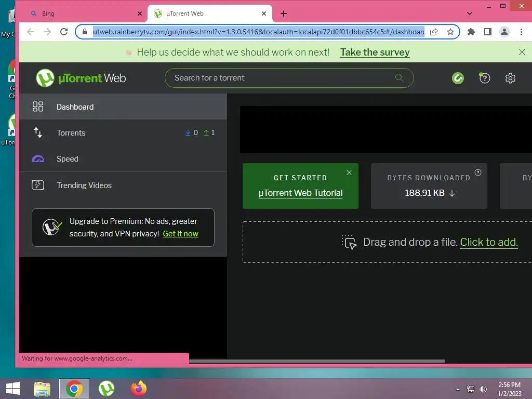Go forward in Chrome
The height and width of the screenshot is (399, 532).
(x=47, y=32)
